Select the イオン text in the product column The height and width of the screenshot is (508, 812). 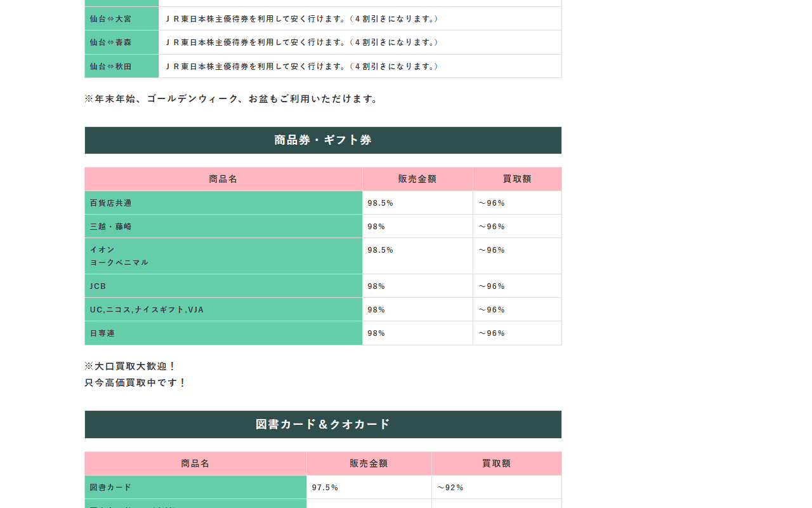pos(102,250)
